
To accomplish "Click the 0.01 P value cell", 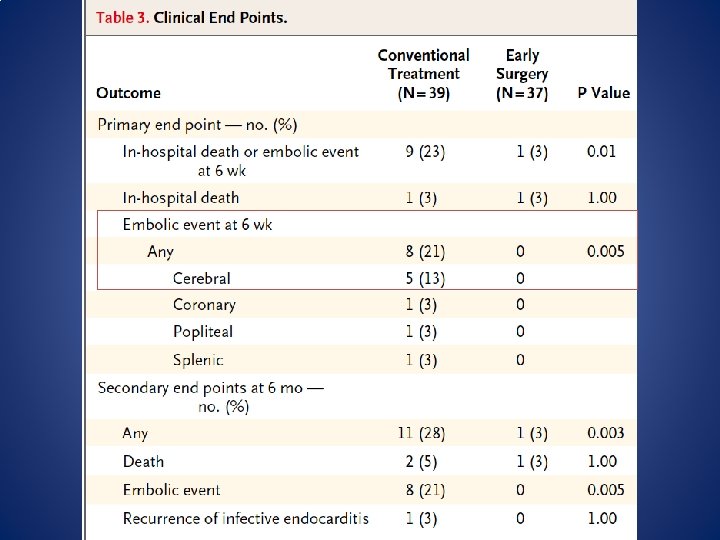I will (x=601, y=152).
